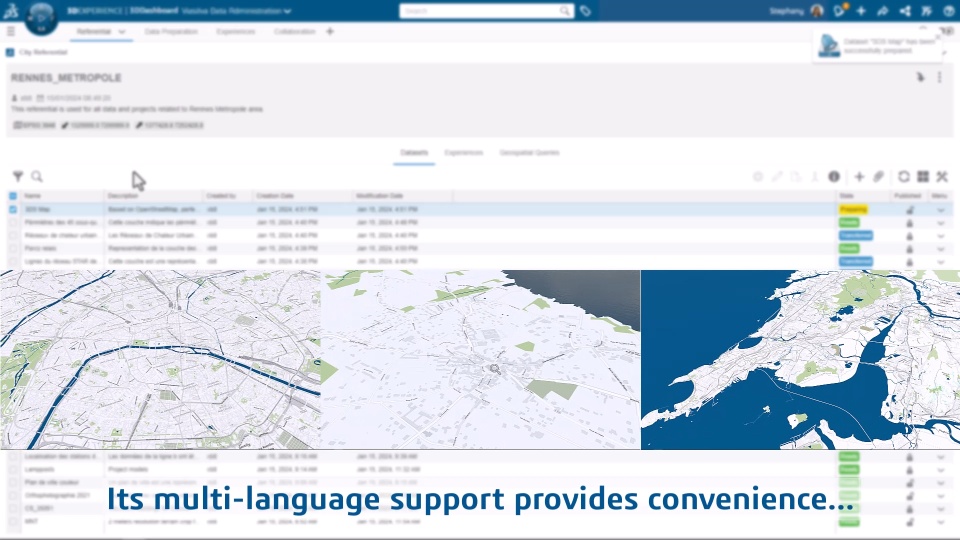
Task: Click the magnifier in the top search box
Action: [x=565, y=10]
